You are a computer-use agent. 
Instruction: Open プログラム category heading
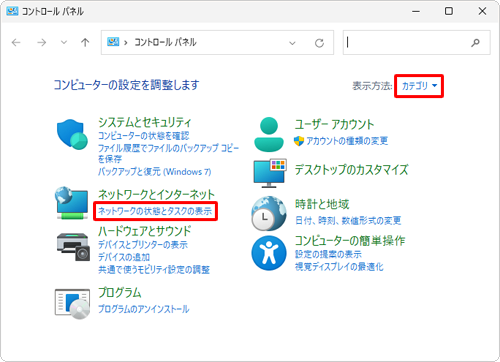[x=120, y=292]
